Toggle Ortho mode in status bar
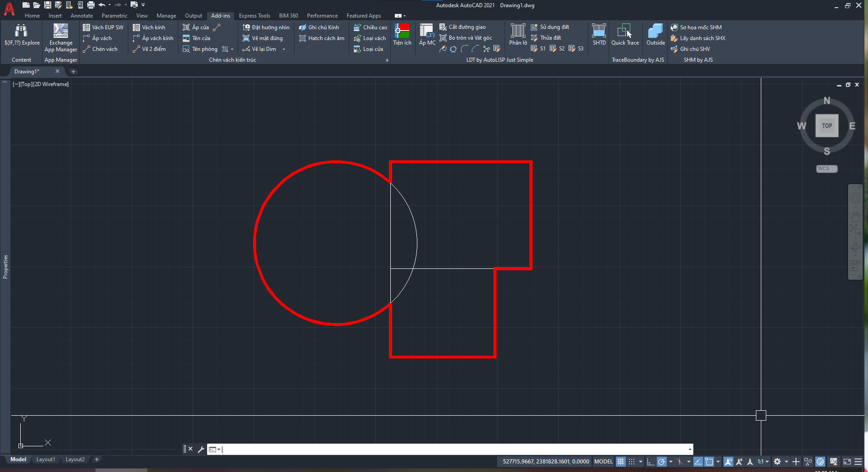 tap(651, 462)
